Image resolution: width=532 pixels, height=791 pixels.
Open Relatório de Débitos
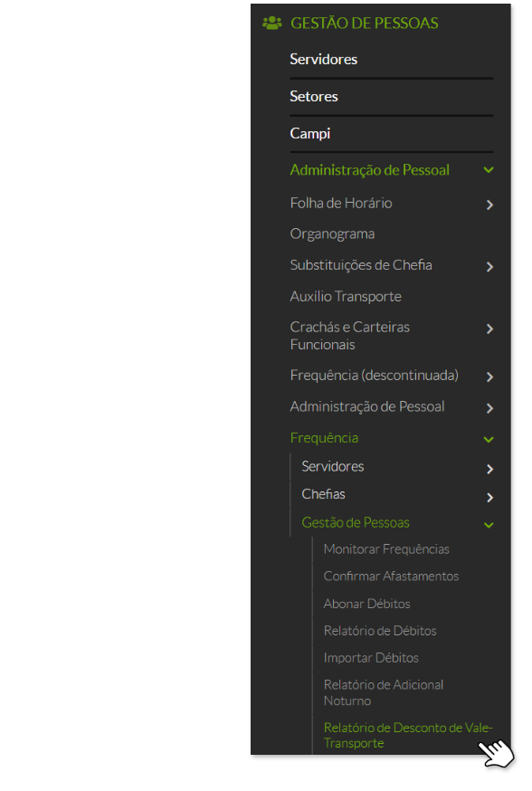pos(380,631)
